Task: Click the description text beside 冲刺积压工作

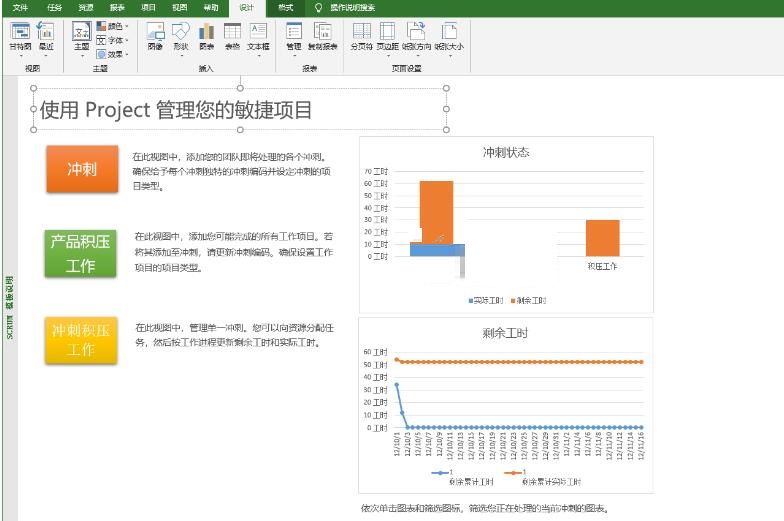Action: [234, 335]
